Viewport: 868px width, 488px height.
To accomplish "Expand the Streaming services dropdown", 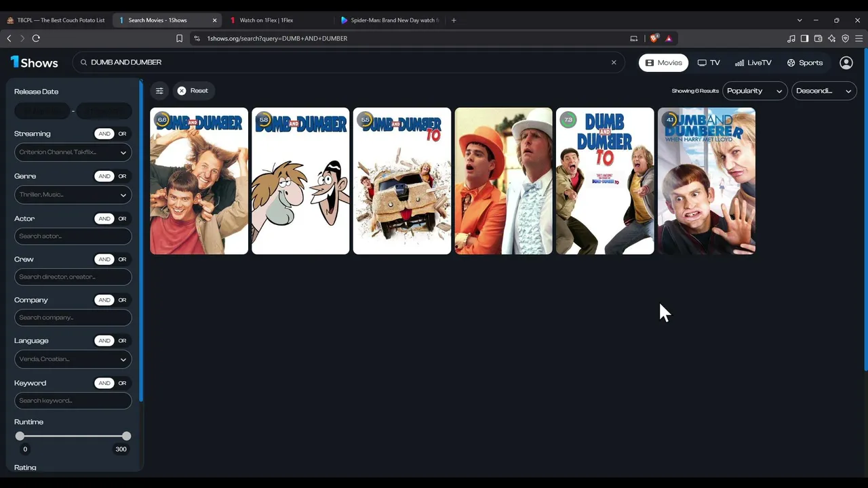I will [x=73, y=152].
